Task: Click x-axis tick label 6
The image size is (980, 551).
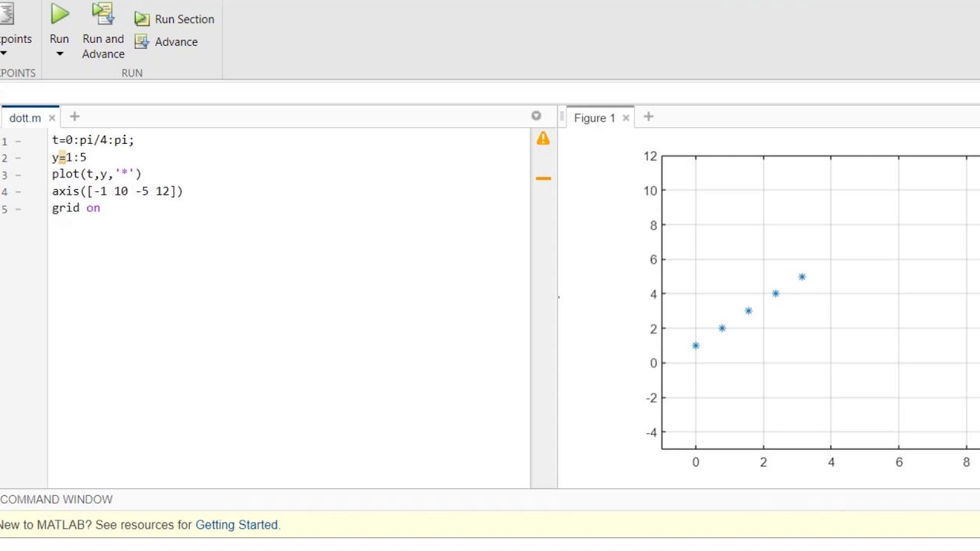Action: [x=899, y=462]
